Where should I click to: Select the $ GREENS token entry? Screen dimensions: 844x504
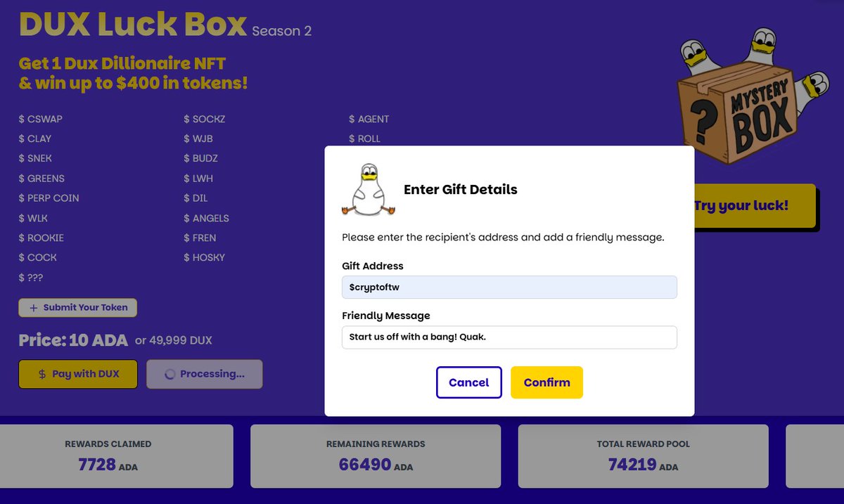[x=41, y=179]
